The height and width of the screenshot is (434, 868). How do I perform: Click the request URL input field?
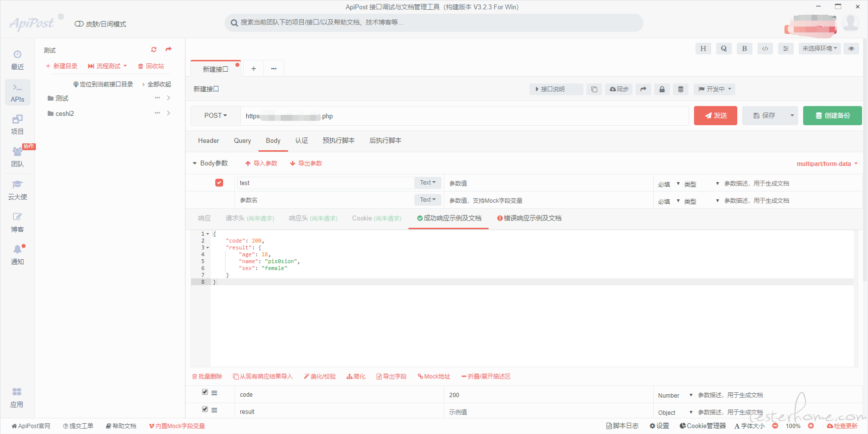coord(464,116)
